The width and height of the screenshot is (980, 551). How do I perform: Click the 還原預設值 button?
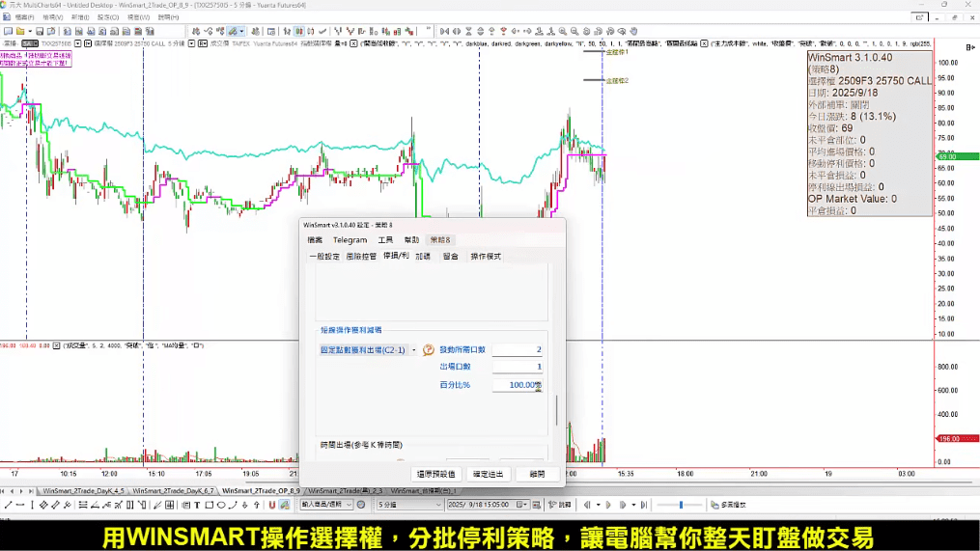435,474
